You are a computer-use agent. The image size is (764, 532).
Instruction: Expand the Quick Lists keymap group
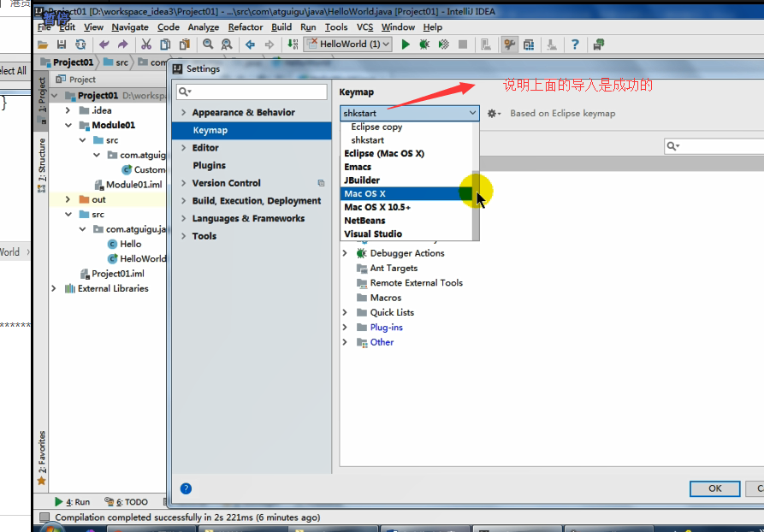click(345, 312)
